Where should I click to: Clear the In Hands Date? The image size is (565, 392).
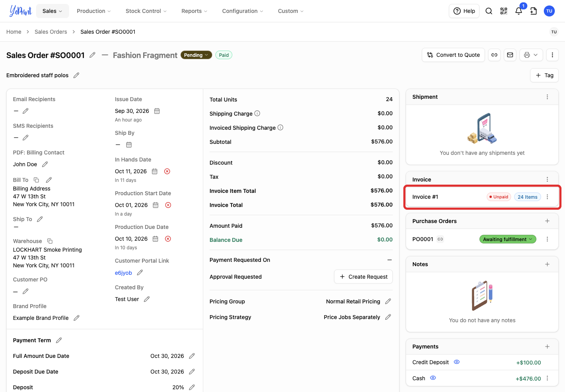click(x=167, y=171)
